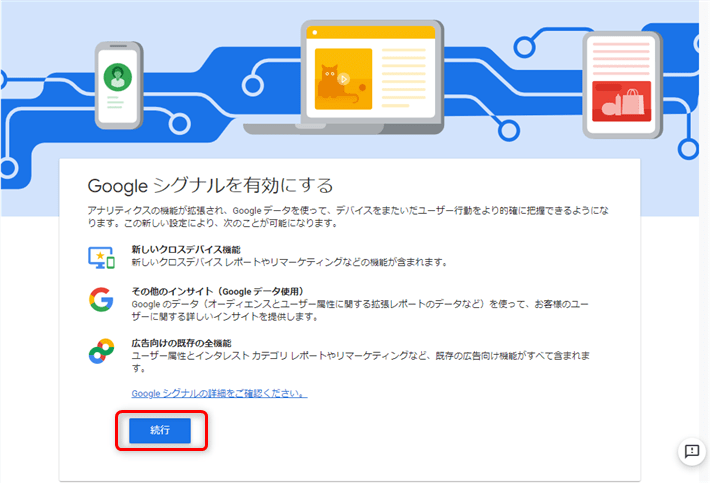Click the tablet illustration with shopping bag

click(622, 85)
